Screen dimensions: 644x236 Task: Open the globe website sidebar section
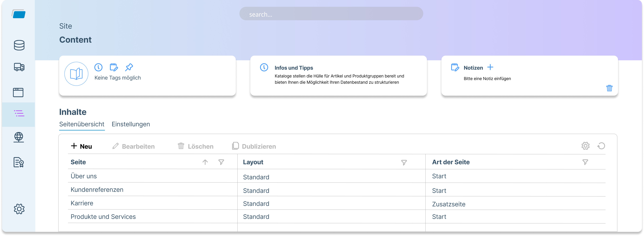pos(19,137)
